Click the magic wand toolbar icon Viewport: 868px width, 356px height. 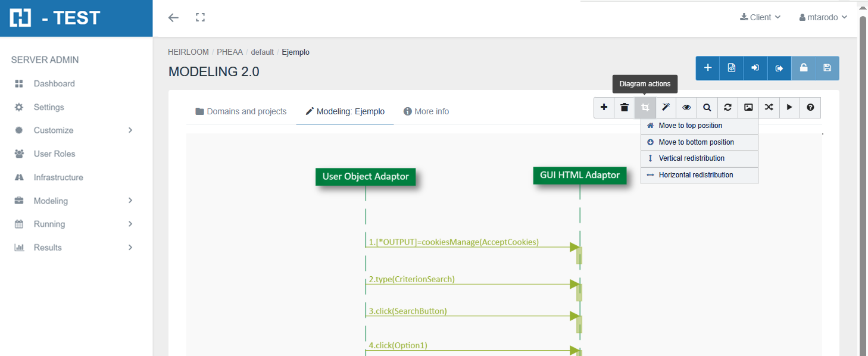coord(666,108)
